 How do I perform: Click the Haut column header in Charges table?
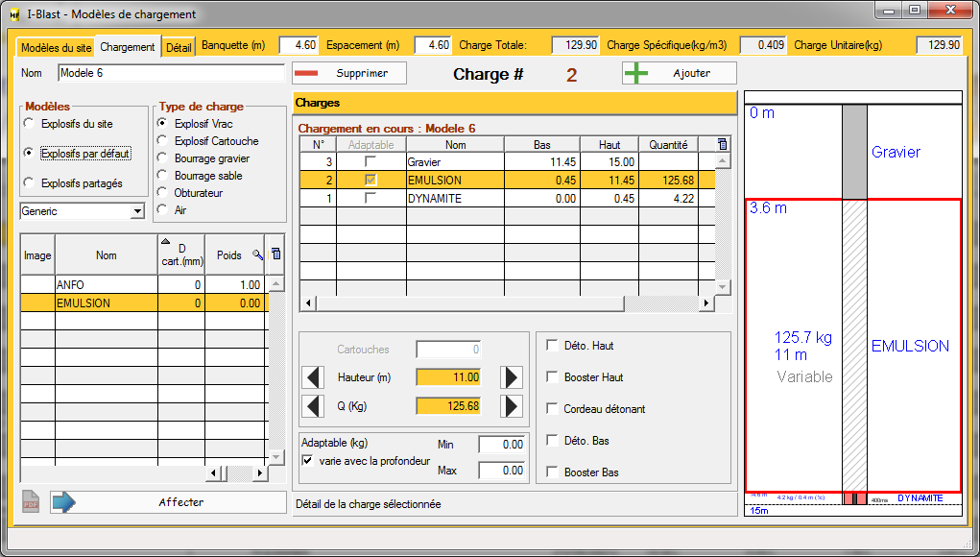click(610, 144)
